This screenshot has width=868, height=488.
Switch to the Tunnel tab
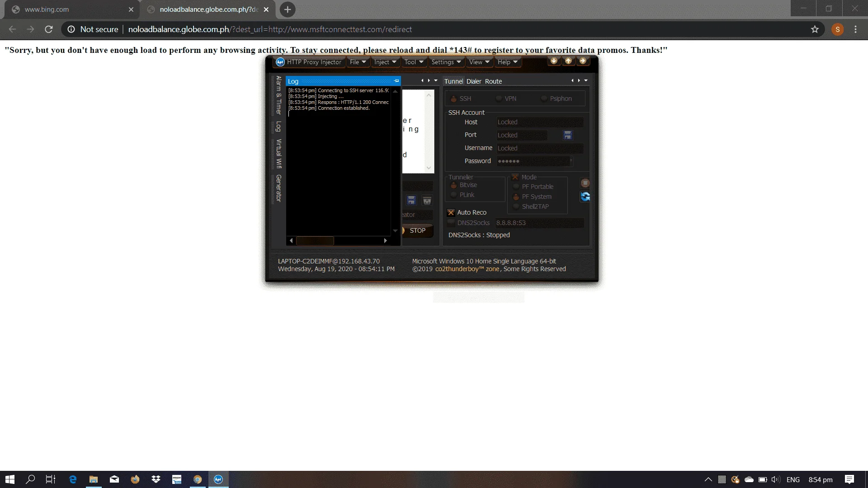[453, 81]
